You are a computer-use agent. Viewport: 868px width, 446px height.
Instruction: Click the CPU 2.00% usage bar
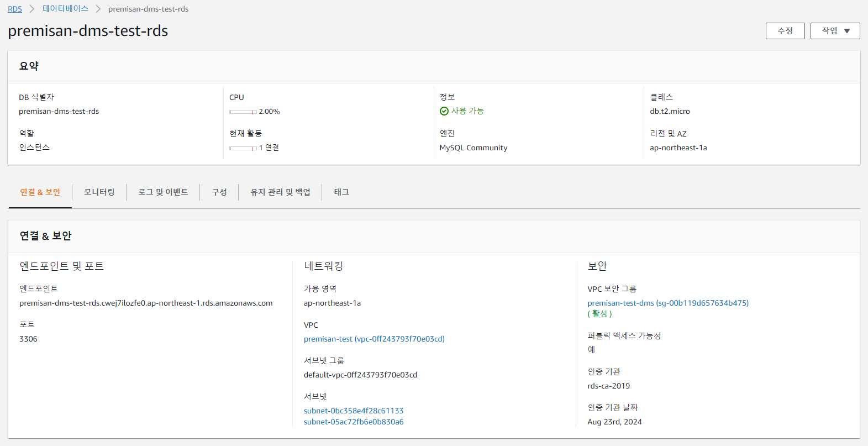(243, 112)
